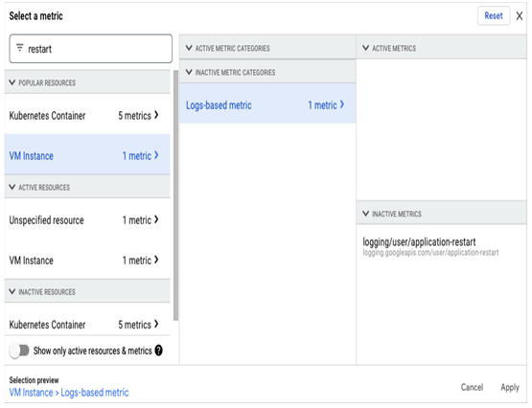Click the arrow beside the popular Kubernetes Container row
Viewport: 532px width, 408px height.
pyautogui.click(x=156, y=115)
